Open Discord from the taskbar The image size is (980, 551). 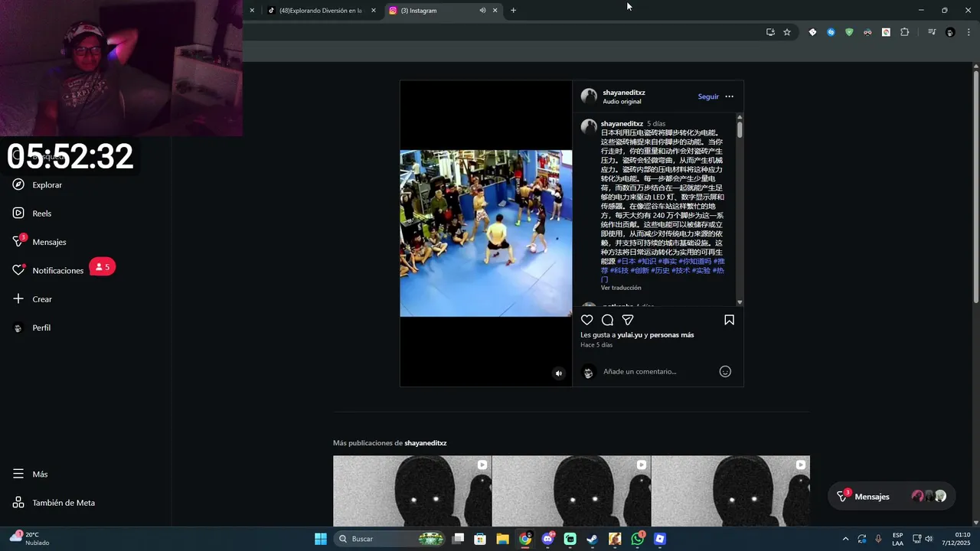(x=547, y=539)
